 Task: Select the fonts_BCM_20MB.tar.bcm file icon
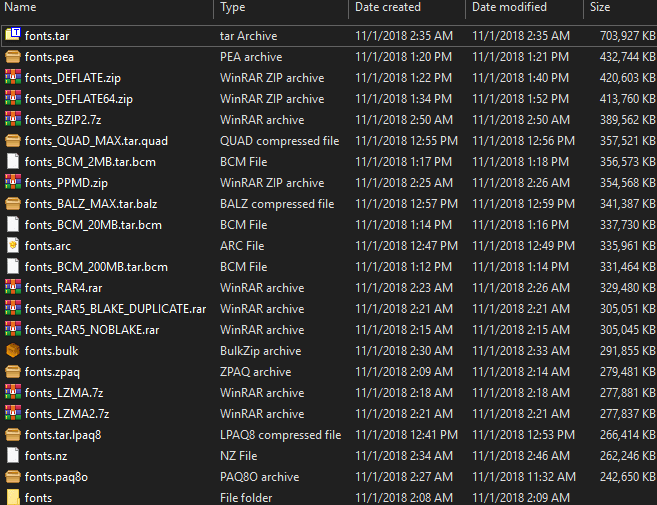[13, 224]
